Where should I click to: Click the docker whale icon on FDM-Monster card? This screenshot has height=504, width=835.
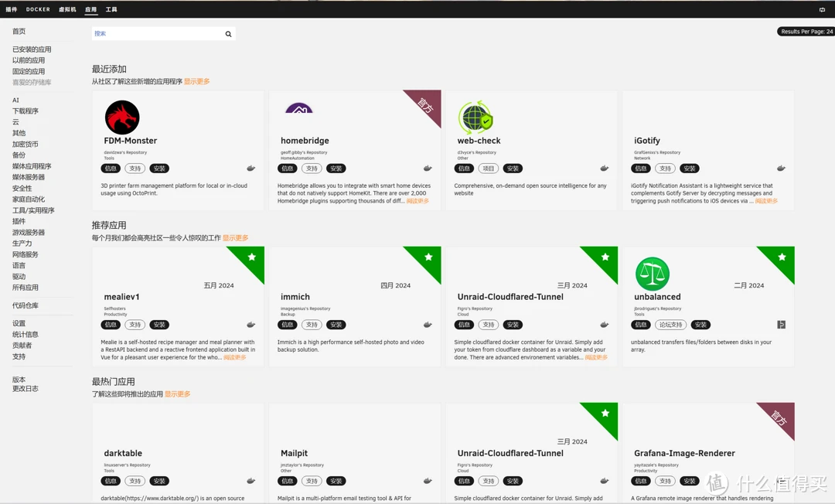[x=250, y=169]
